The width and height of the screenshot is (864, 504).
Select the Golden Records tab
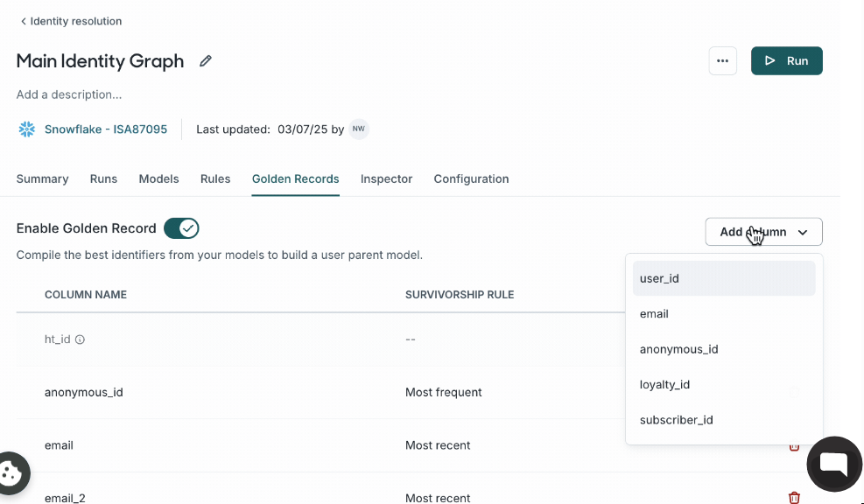coord(295,179)
